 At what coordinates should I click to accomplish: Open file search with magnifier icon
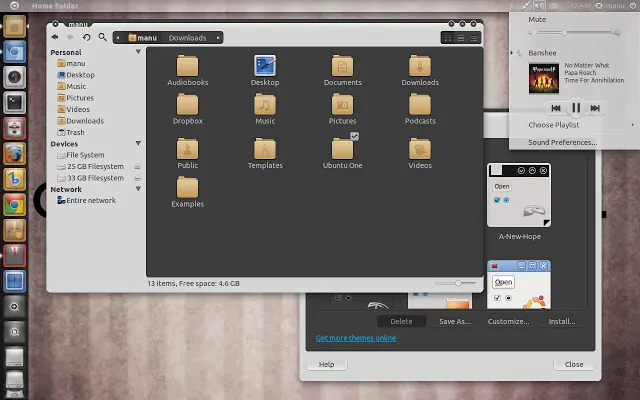(x=102, y=37)
